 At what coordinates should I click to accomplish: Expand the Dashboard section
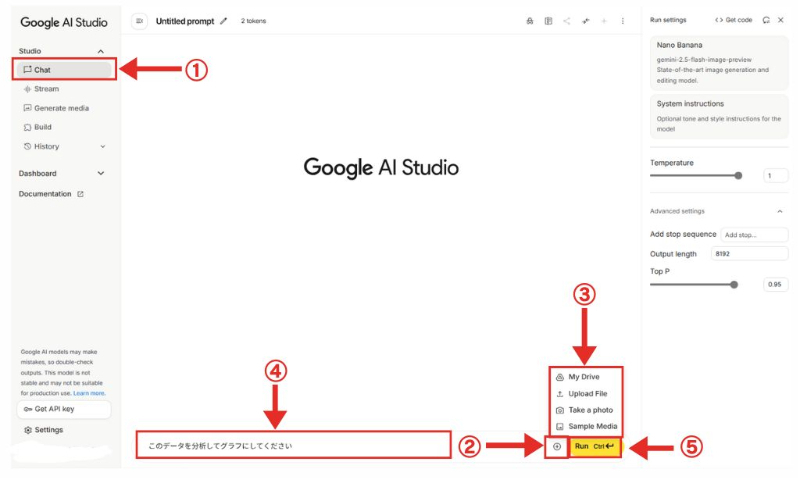coord(100,173)
